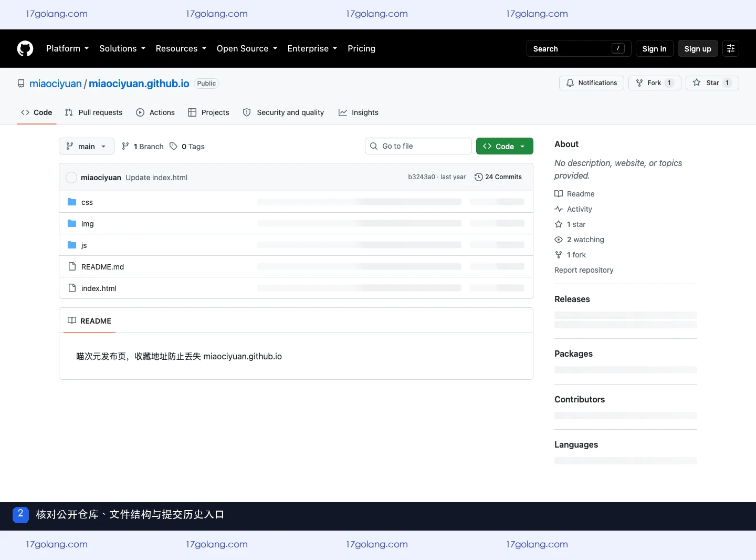Switch to the Actions tab

(155, 112)
